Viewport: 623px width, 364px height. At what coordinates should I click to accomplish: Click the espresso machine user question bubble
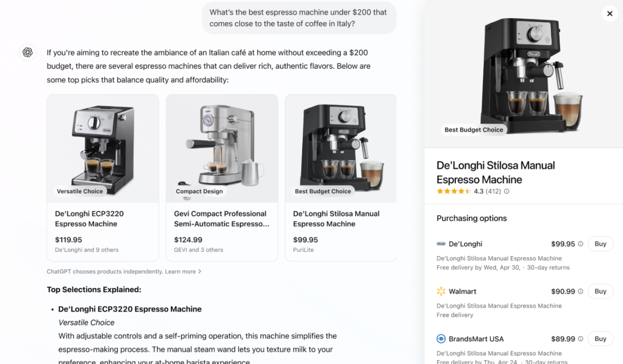[299, 18]
